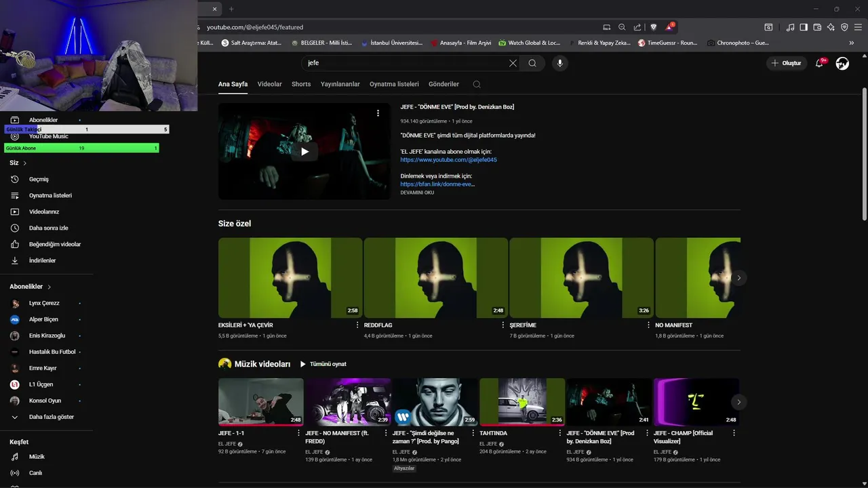Click the YouTube search magnifier button
This screenshot has width=868, height=488.
pos(532,63)
